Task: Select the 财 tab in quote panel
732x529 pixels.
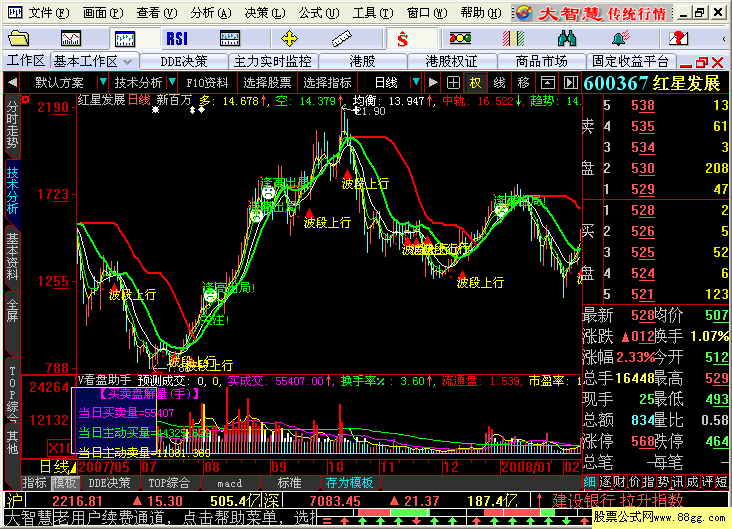Action: (619, 482)
